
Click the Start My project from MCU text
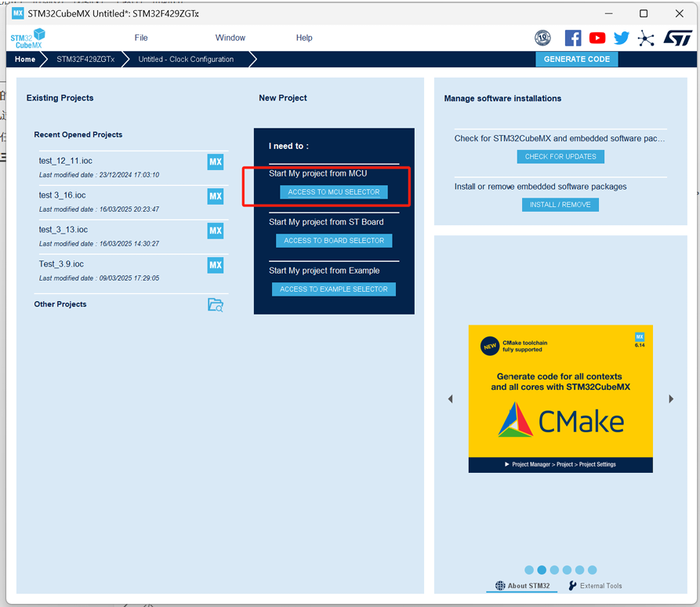tap(317, 173)
